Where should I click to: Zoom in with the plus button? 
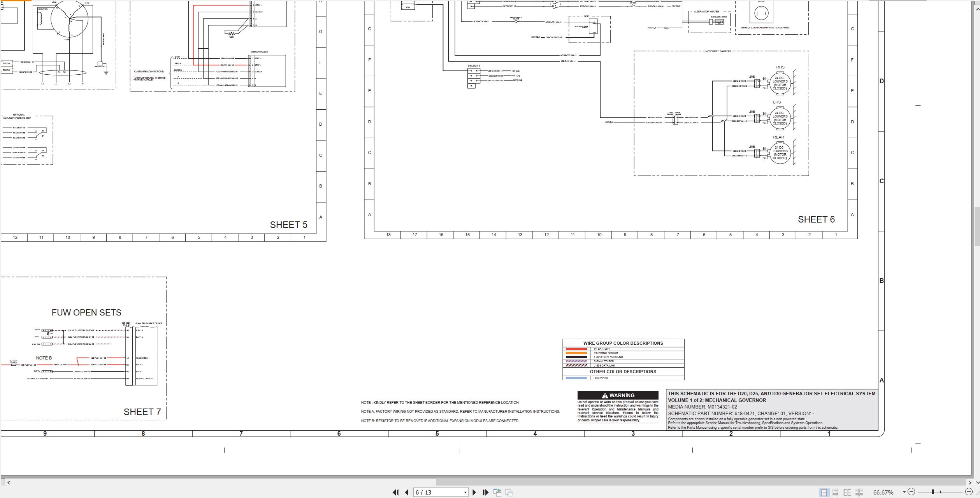click(x=969, y=492)
